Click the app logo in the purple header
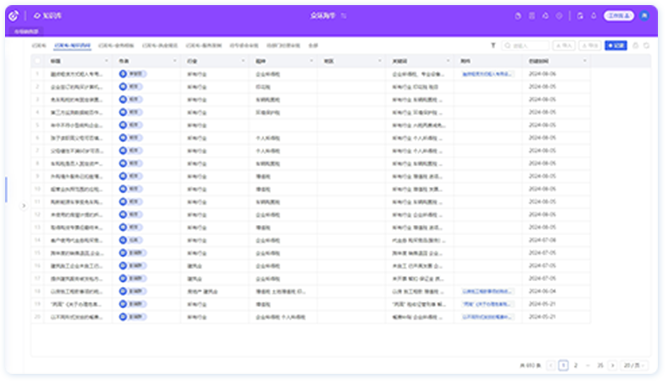Viewport: 665px width, 381px height. click(x=13, y=16)
